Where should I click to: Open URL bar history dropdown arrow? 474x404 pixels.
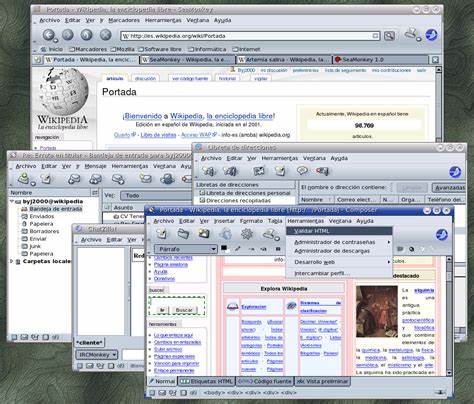tap(375, 36)
